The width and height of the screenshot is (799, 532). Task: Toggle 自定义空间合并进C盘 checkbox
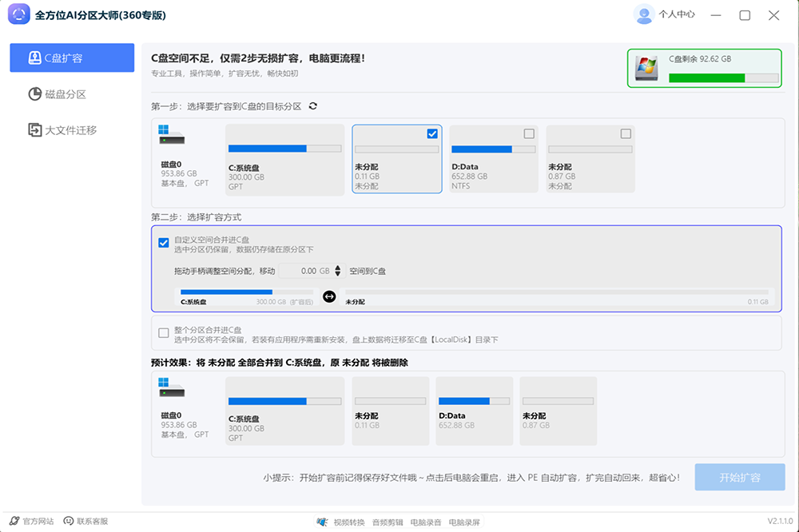[164, 243]
